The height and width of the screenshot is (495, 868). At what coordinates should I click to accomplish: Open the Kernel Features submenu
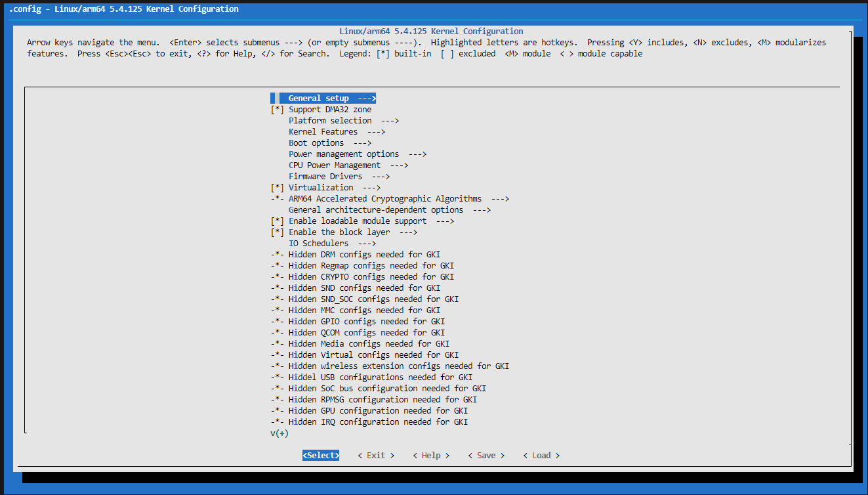point(337,132)
